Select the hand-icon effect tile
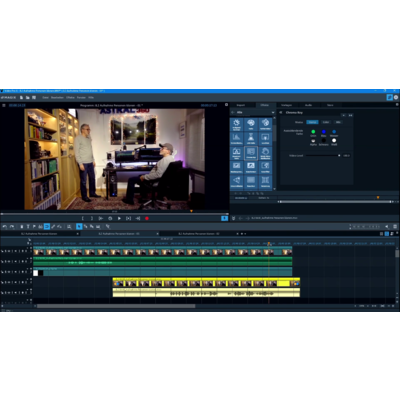 [265, 153]
